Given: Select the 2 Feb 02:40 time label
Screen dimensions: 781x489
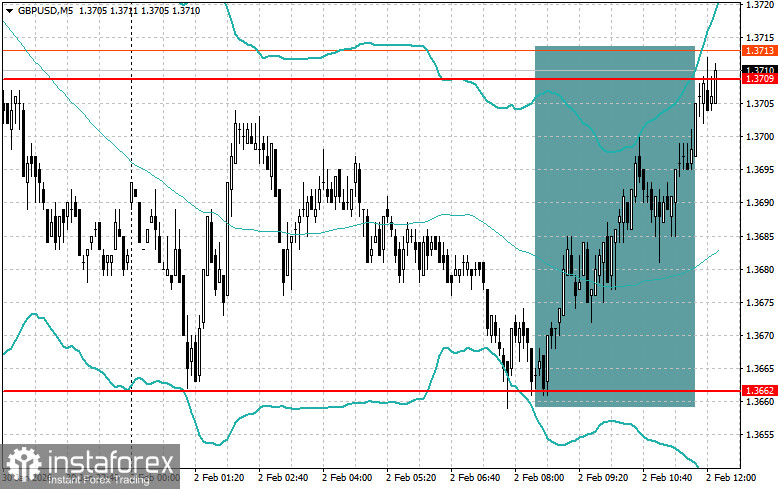Looking at the screenshot, I should (x=283, y=478).
